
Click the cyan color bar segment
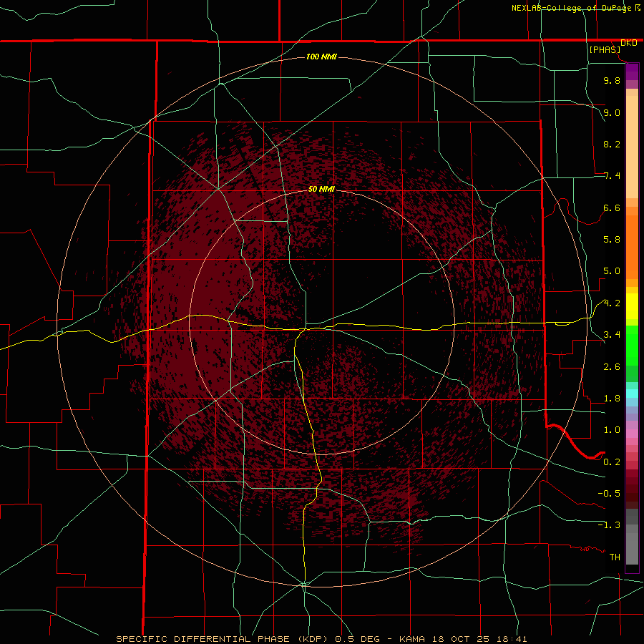pyautogui.click(x=632, y=393)
